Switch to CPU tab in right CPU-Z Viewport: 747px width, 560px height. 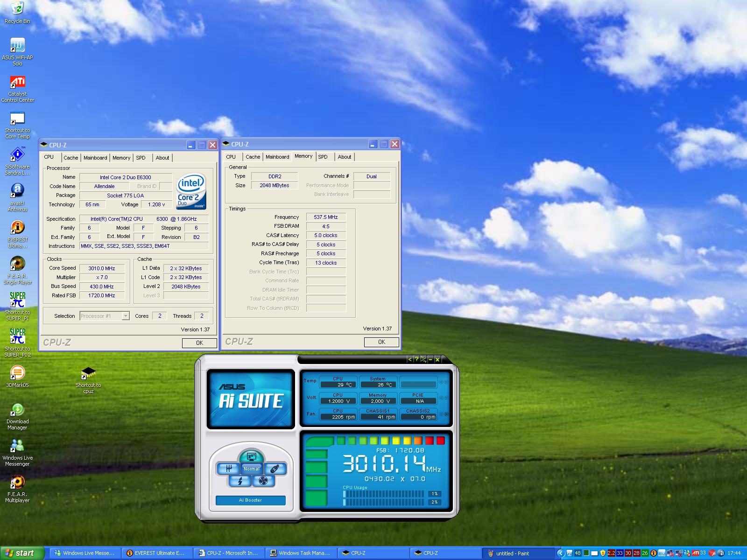[231, 157]
